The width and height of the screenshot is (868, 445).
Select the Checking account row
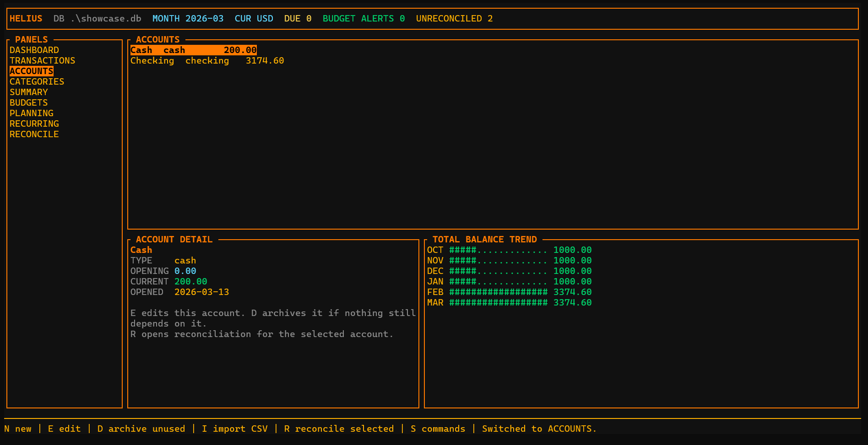pos(207,60)
